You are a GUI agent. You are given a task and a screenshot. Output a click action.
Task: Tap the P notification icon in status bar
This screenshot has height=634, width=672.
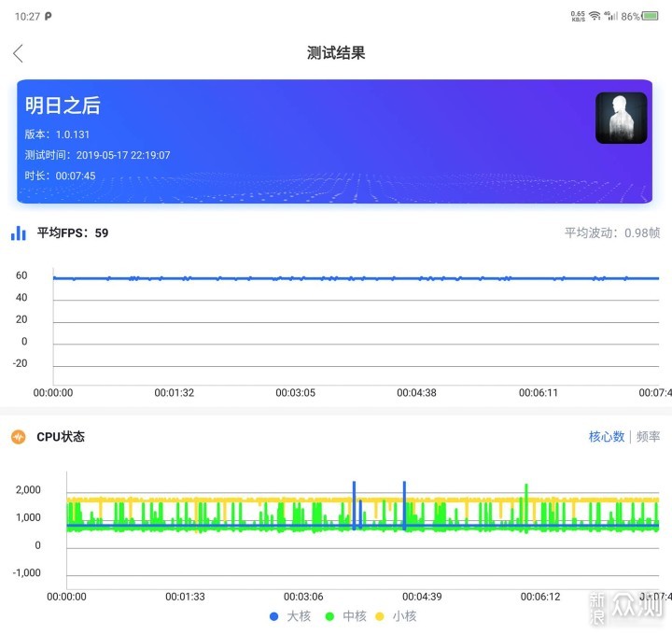pyautogui.click(x=48, y=16)
